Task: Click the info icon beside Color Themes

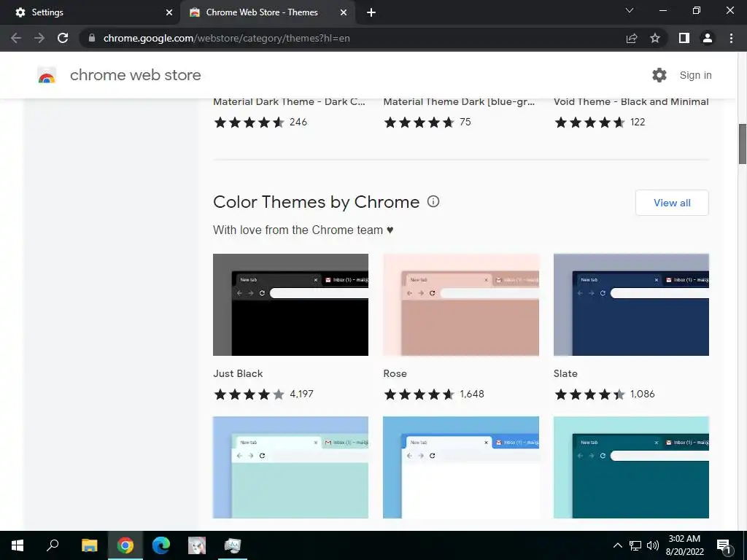Action: [433, 201]
